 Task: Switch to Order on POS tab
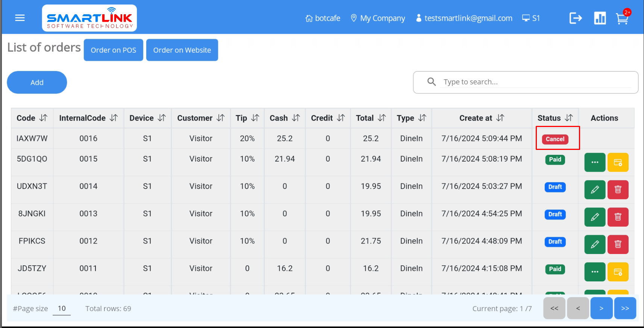pyautogui.click(x=114, y=50)
